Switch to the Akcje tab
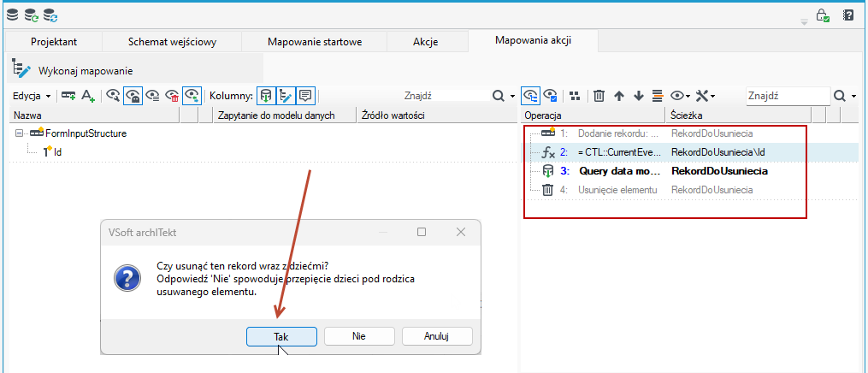This screenshot has height=373, width=868. coord(428,42)
